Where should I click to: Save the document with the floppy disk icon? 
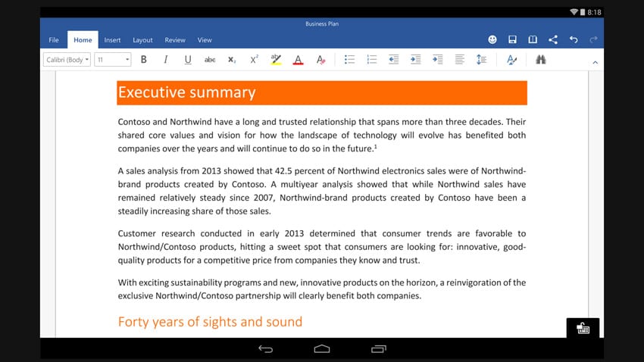[512, 39]
